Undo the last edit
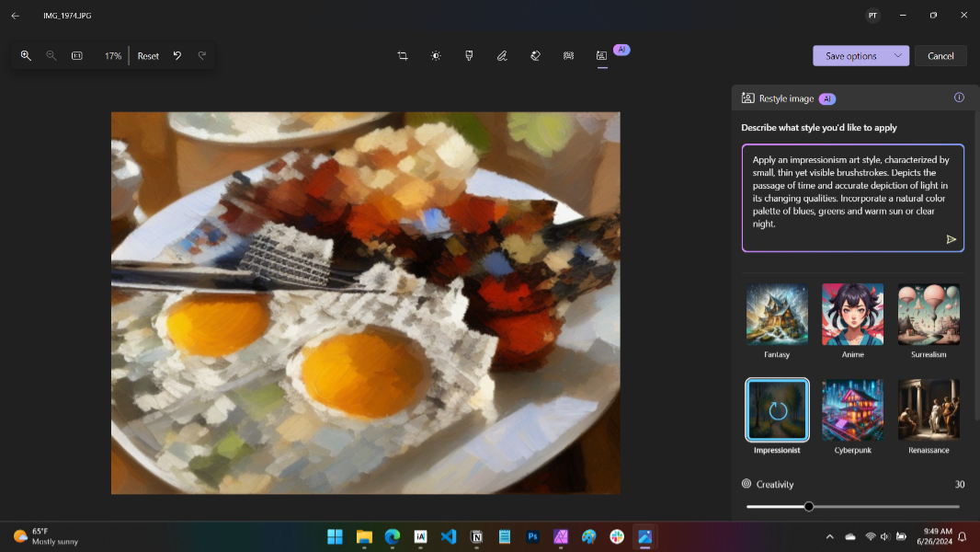 [x=177, y=55]
